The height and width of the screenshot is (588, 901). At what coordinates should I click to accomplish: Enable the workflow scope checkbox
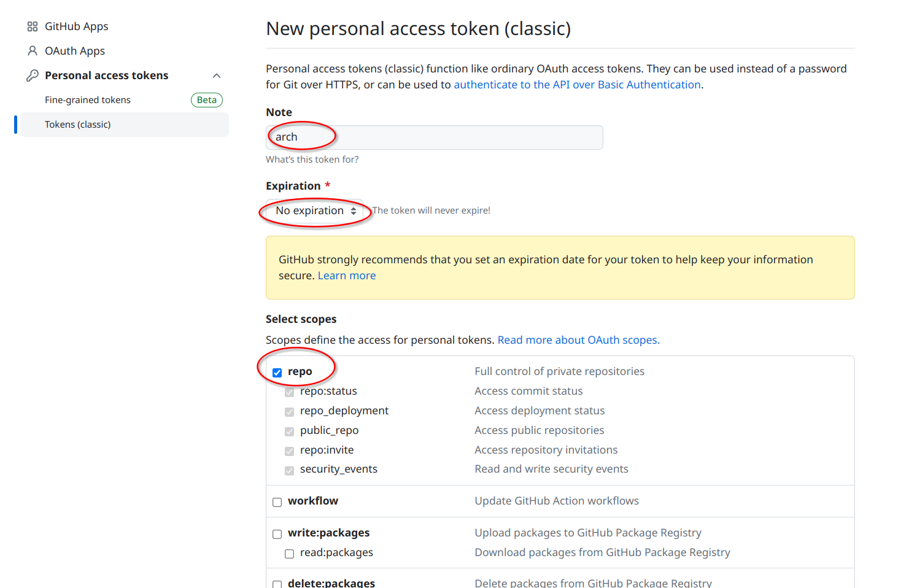(x=277, y=502)
